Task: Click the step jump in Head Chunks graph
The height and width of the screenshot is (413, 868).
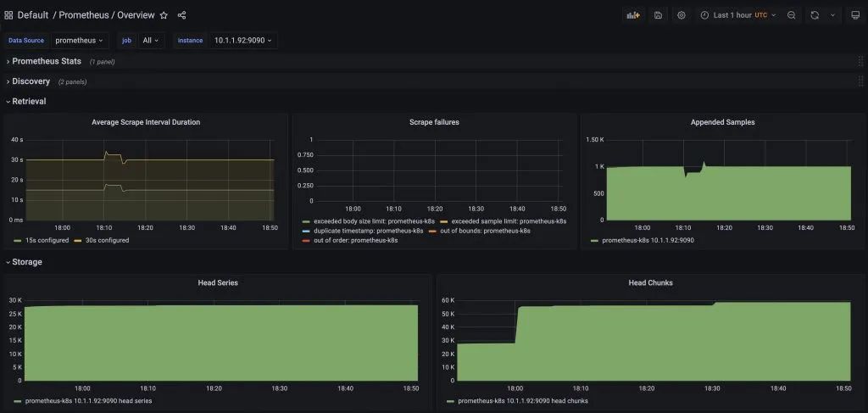Action: 518,324
